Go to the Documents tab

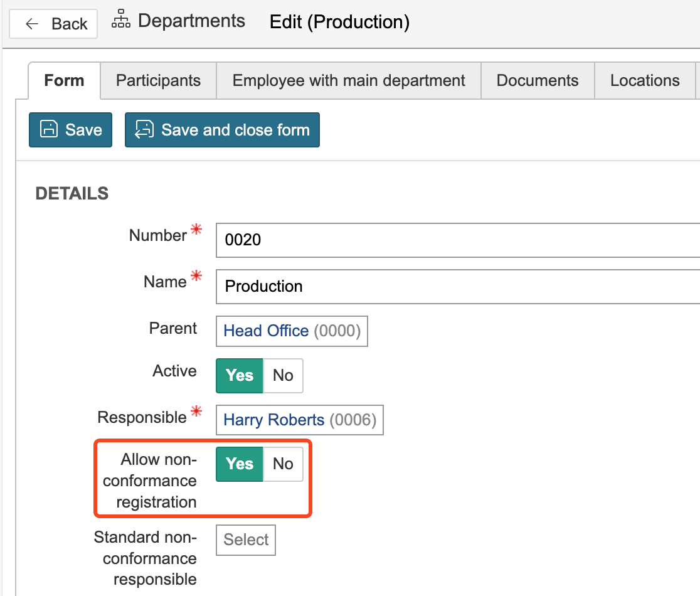[x=538, y=81]
